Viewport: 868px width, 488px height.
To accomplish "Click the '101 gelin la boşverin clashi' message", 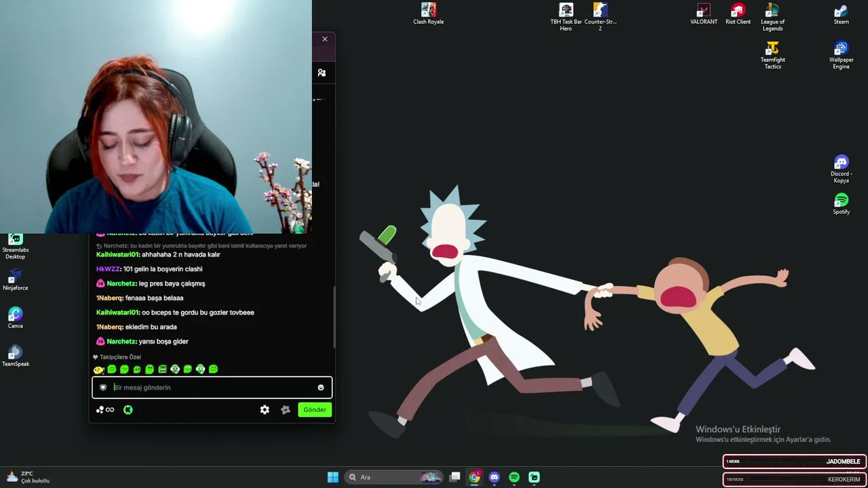I will pos(163,269).
